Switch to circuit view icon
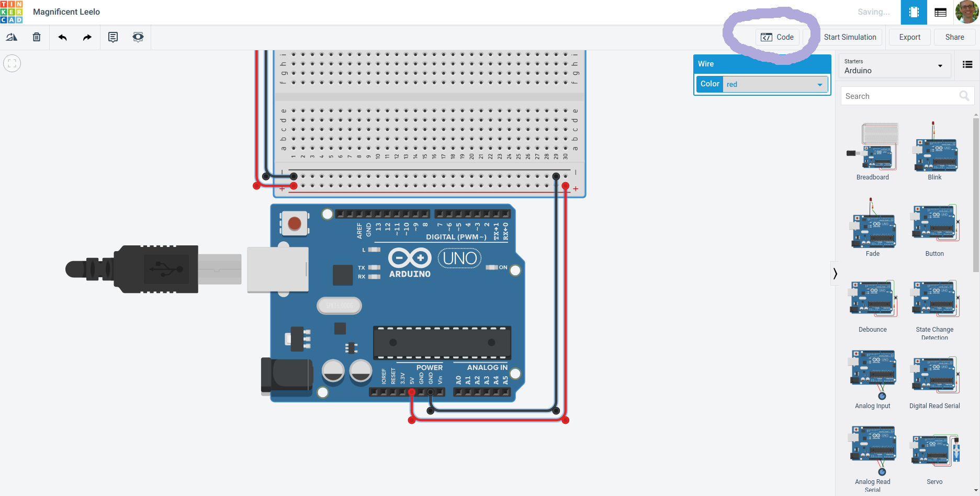This screenshot has width=980, height=496. click(x=914, y=12)
